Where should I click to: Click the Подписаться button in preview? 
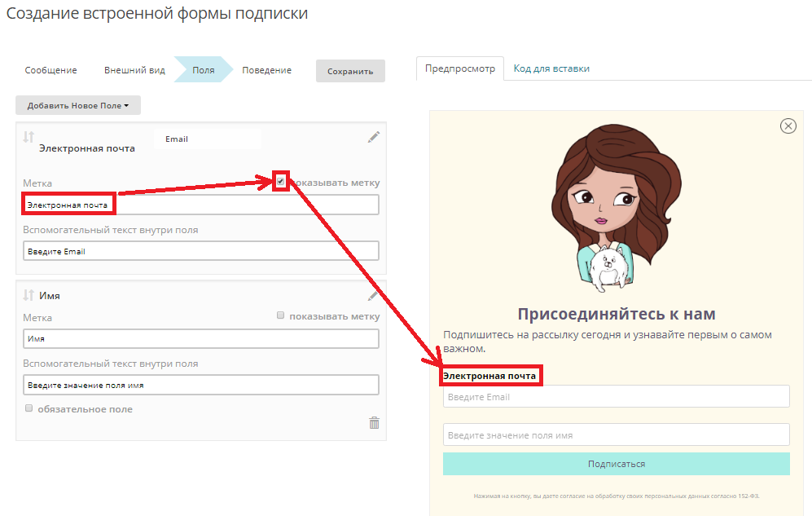[616, 464]
